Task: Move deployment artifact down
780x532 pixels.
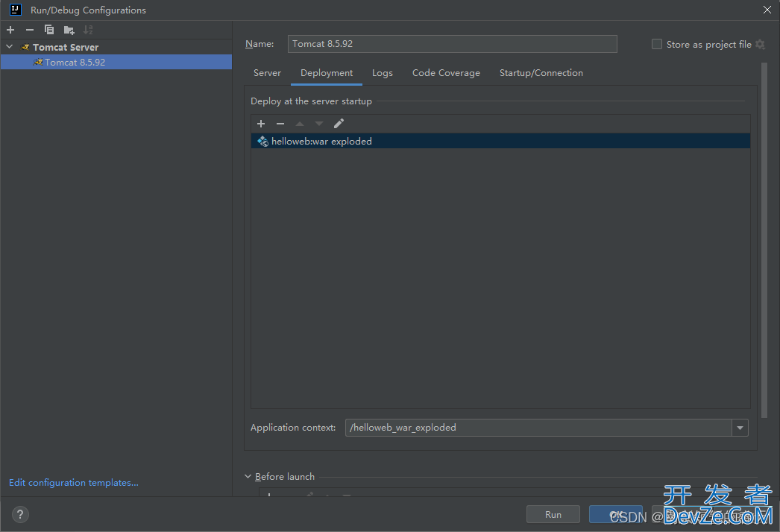Action: coord(319,123)
